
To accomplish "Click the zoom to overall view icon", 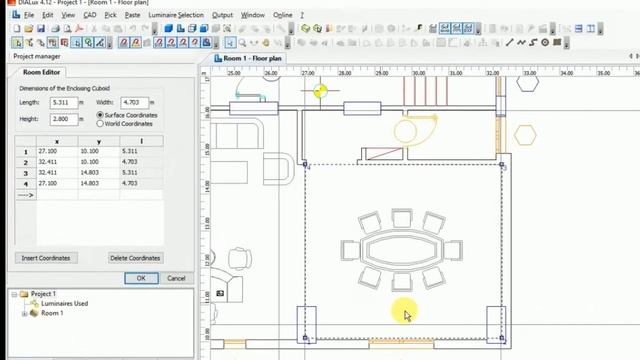I will (227, 29).
